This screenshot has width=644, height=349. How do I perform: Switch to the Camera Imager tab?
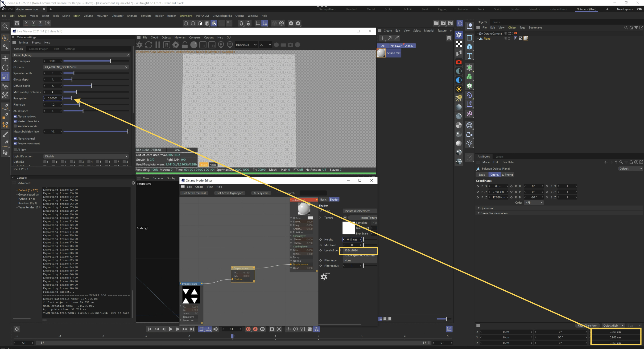[38, 49]
